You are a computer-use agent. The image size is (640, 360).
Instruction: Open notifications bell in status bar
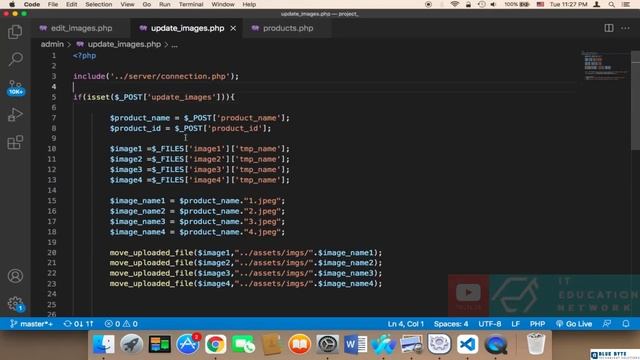(x=626, y=324)
